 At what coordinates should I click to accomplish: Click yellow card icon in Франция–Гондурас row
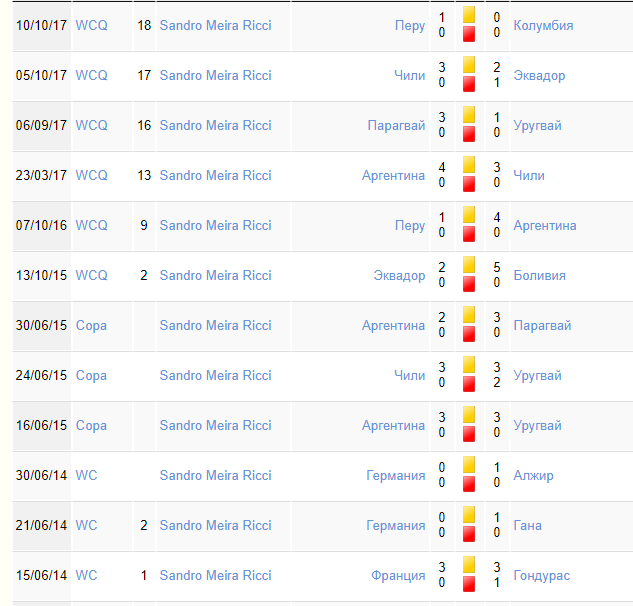pos(469,565)
